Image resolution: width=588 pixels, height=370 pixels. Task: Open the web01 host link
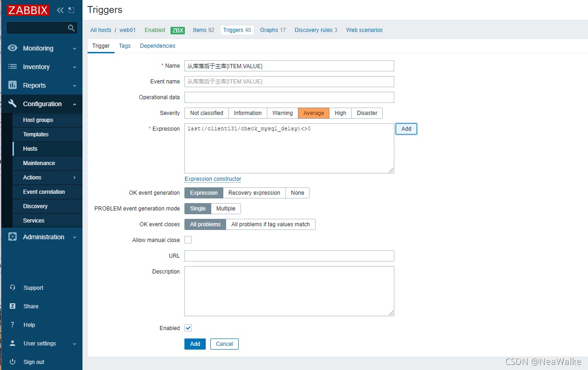pos(127,30)
